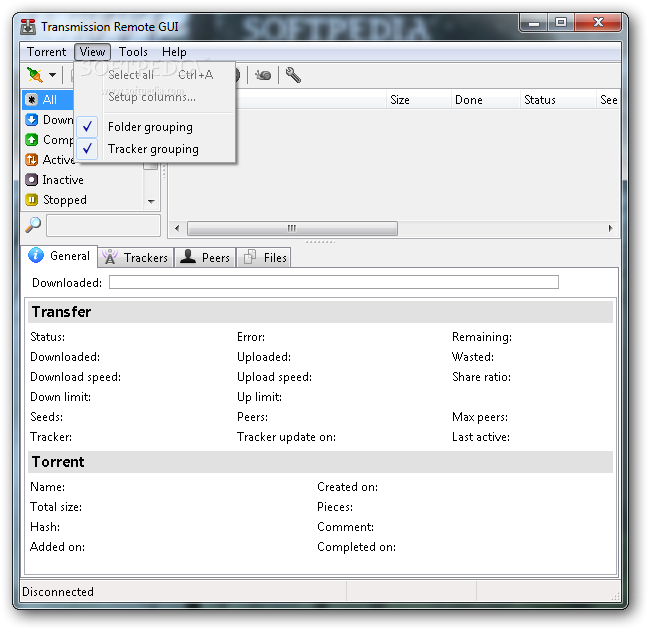Open the Torrent menu
649x630 pixels.
(x=46, y=52)
